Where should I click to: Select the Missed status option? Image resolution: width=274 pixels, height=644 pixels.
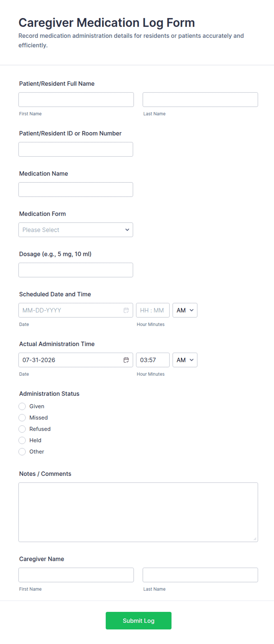tap(22, 418)
